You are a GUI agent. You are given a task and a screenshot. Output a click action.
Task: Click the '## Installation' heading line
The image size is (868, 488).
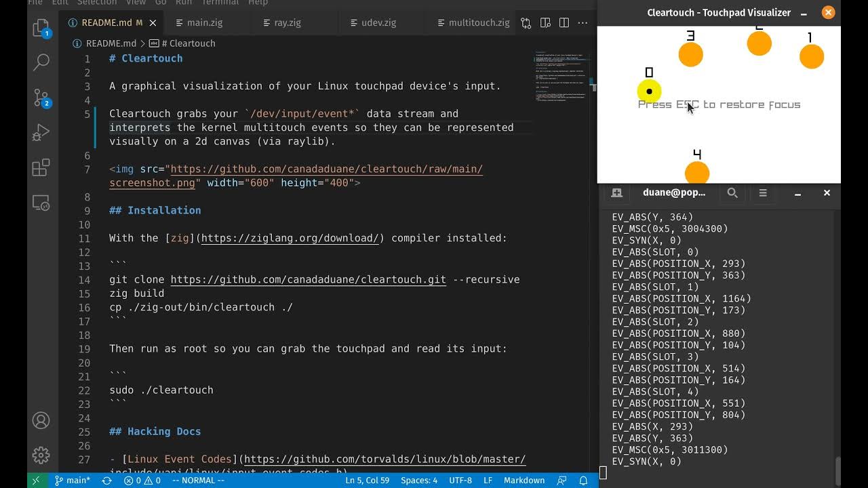(x=155, y=210)
